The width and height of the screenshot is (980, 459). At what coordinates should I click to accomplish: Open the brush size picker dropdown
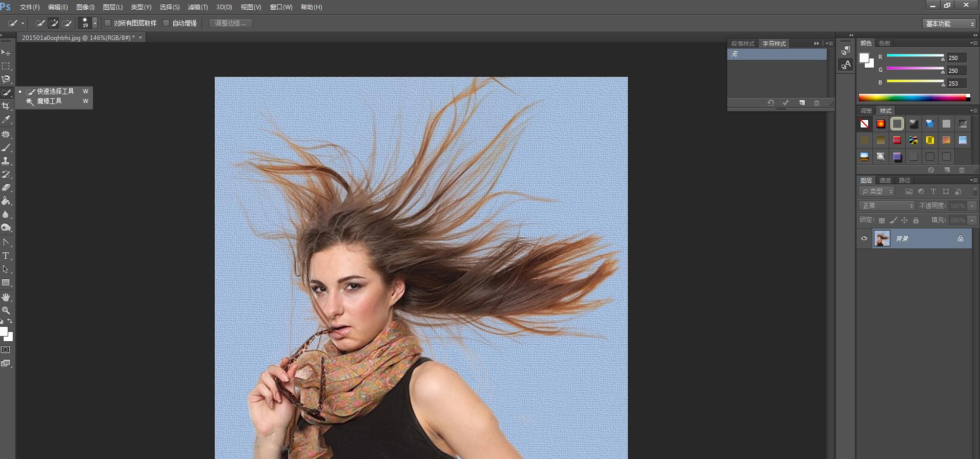[x=95, y=23]
